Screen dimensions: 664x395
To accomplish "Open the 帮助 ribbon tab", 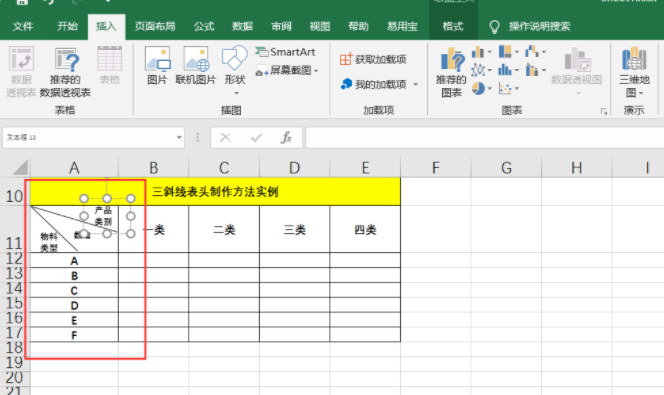I will tap(358, 26).
